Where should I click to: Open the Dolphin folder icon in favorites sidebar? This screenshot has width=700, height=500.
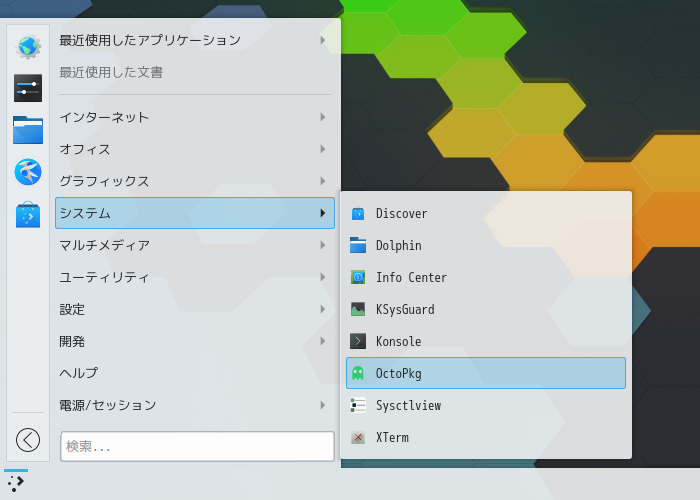28,130
